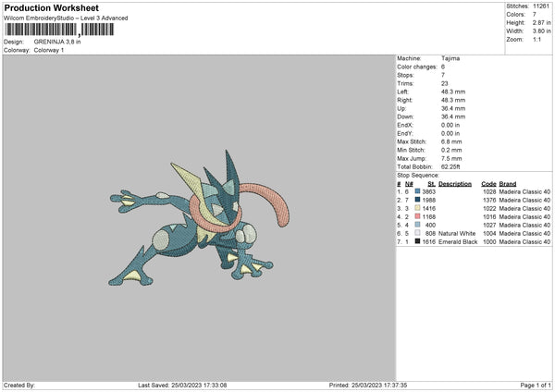This screenshot has width=555, height=392.
Task: Click the 'Brand' column header
Action: click(x=508, y=184)
